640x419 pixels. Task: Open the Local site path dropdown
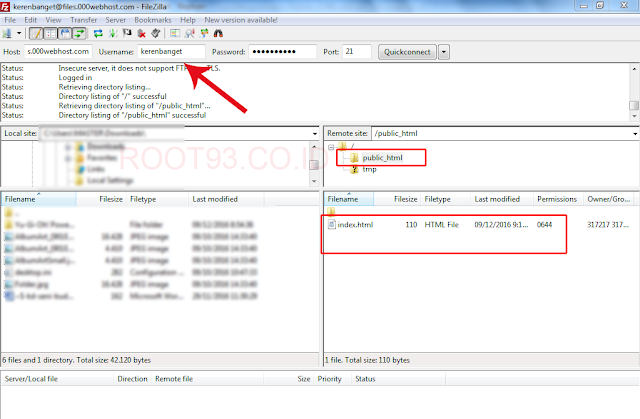pos(315,133)
